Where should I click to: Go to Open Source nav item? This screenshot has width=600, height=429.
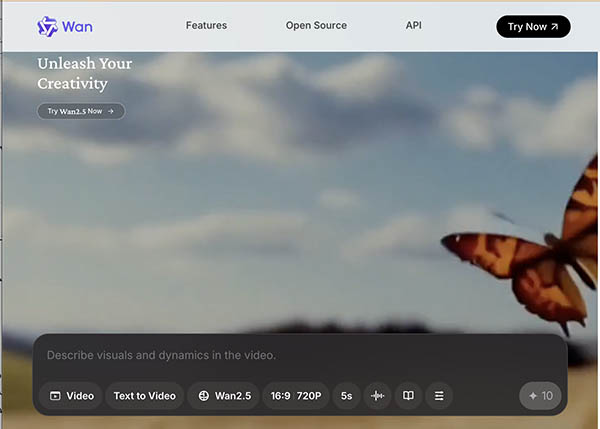(316, 26)
